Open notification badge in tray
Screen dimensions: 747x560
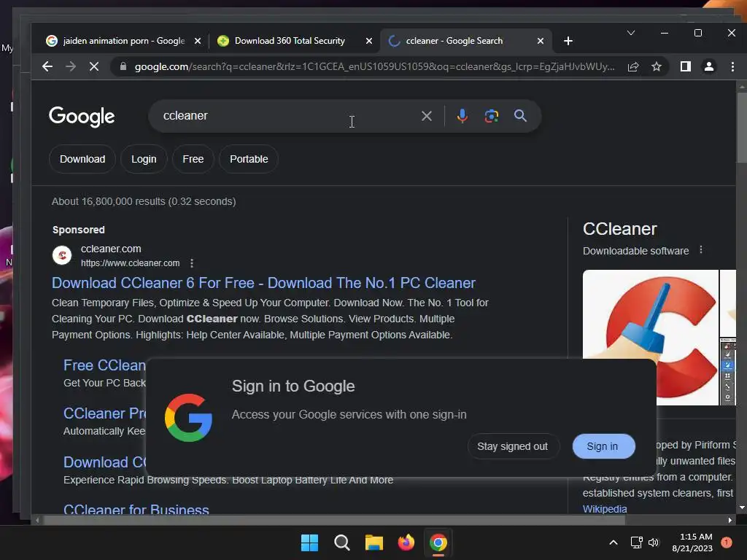tap(727, 542)
